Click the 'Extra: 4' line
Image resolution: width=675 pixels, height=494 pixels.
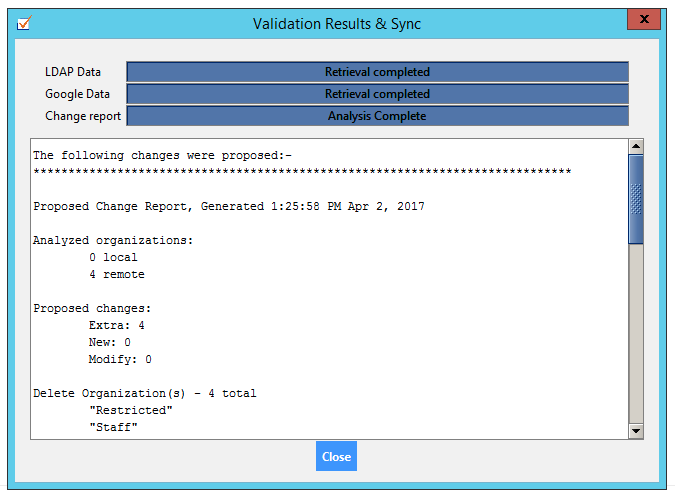(117, 325)
